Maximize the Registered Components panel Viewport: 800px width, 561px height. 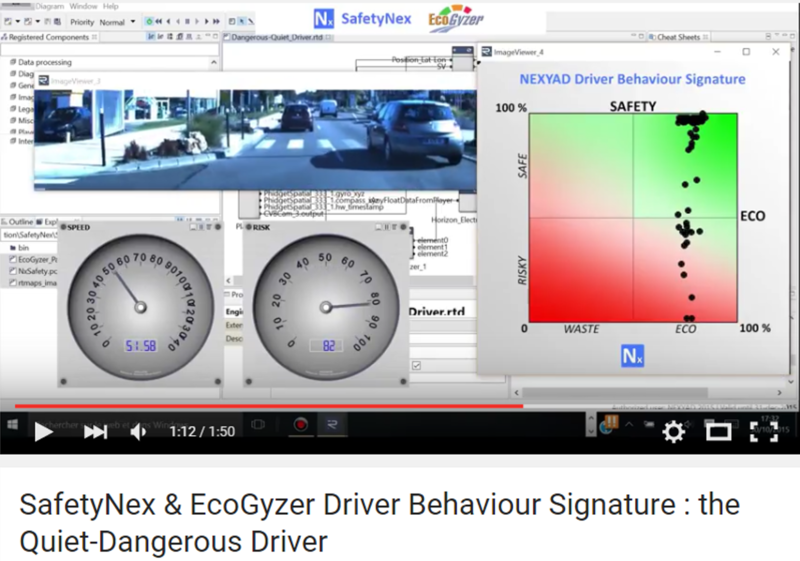[x=215, y=37]
